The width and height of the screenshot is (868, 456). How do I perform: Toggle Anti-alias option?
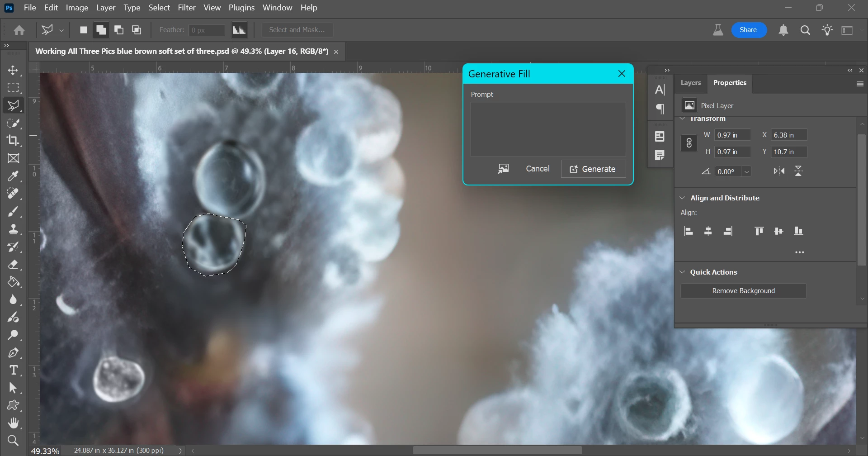[x=239, y=30]
